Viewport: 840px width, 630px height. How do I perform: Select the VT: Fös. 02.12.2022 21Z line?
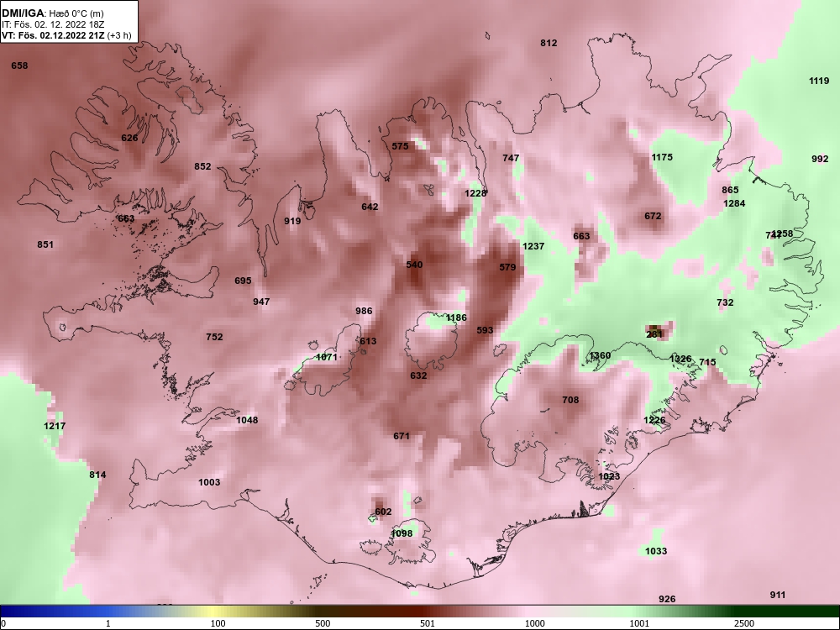point(66,35)
